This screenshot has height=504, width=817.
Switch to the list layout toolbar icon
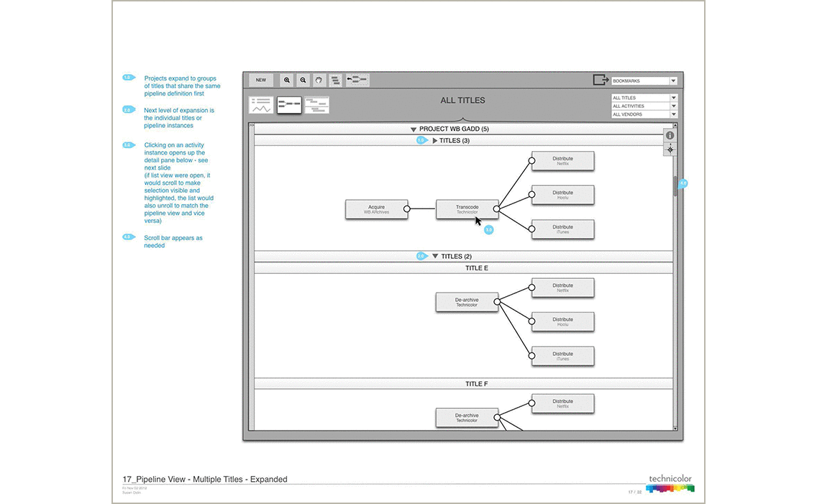pyautogui.click(x=335, y=81)
